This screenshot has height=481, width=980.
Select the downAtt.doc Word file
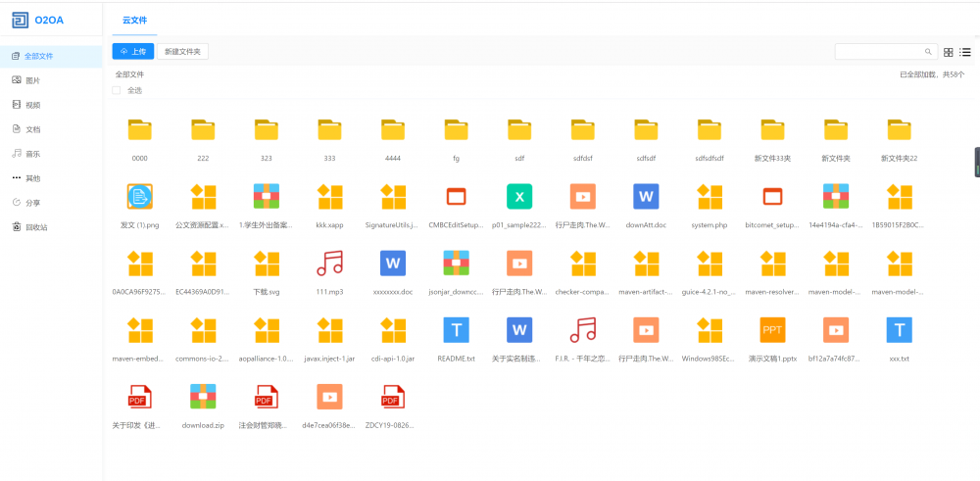[646, 196]
